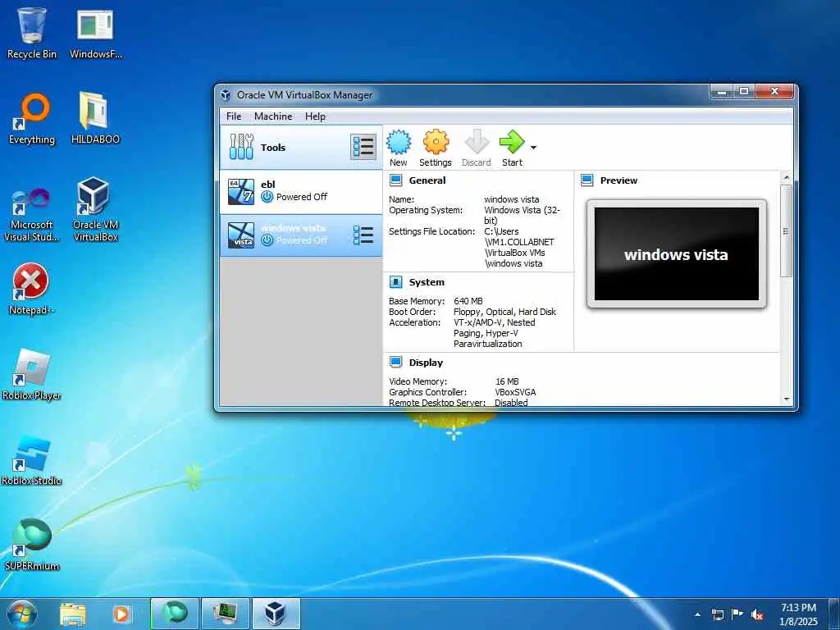
Task: Click the System chip icon
Action: coord(396,282)
